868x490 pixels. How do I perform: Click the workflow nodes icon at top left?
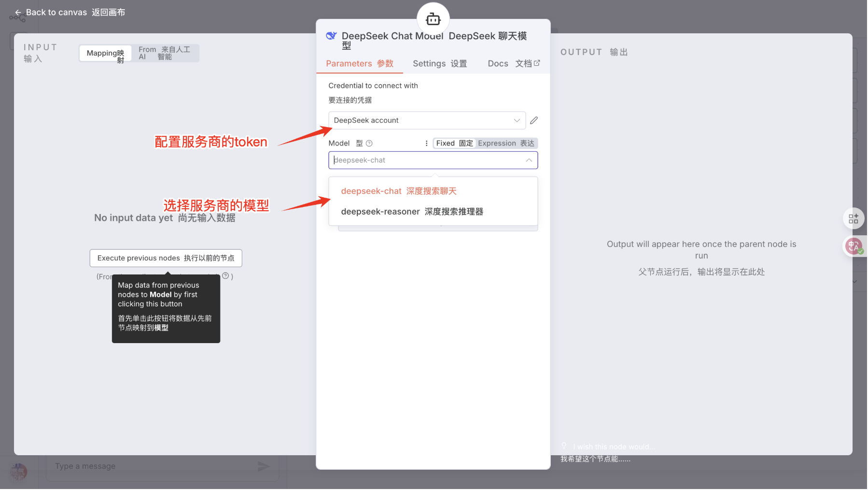(18, 18)
